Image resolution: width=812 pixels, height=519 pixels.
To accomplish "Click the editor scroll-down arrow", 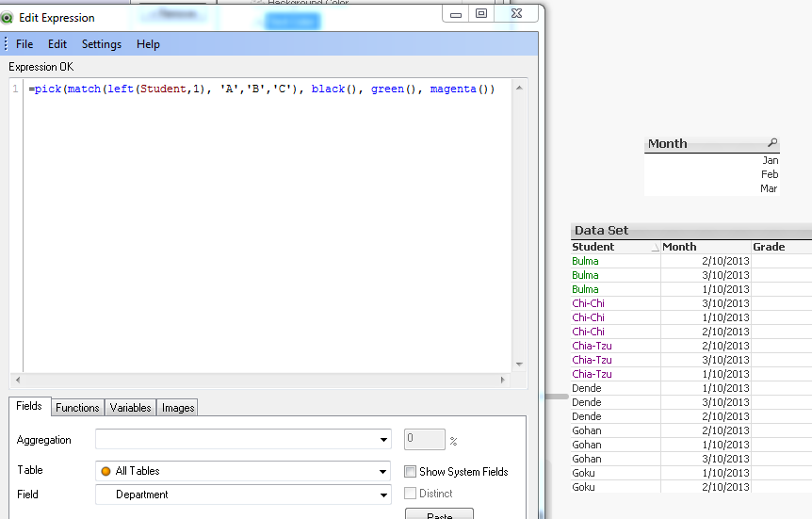I will tap(519, 365).
